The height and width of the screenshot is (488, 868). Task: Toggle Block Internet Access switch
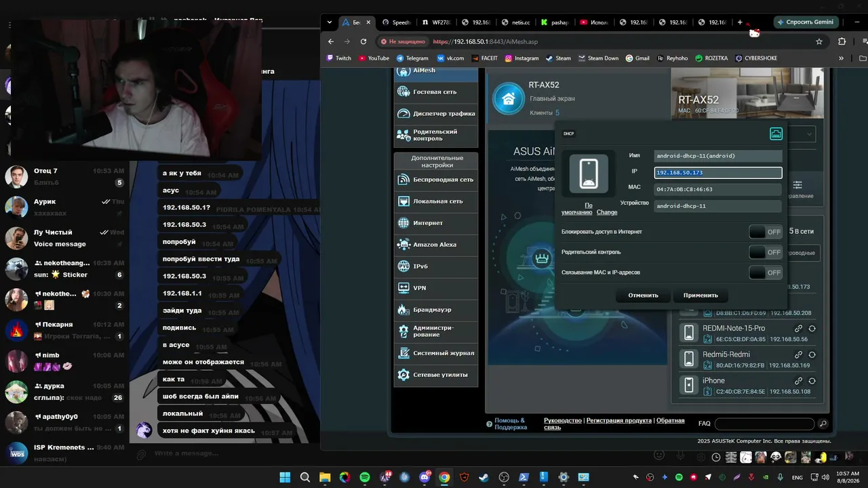coord(766,232)
